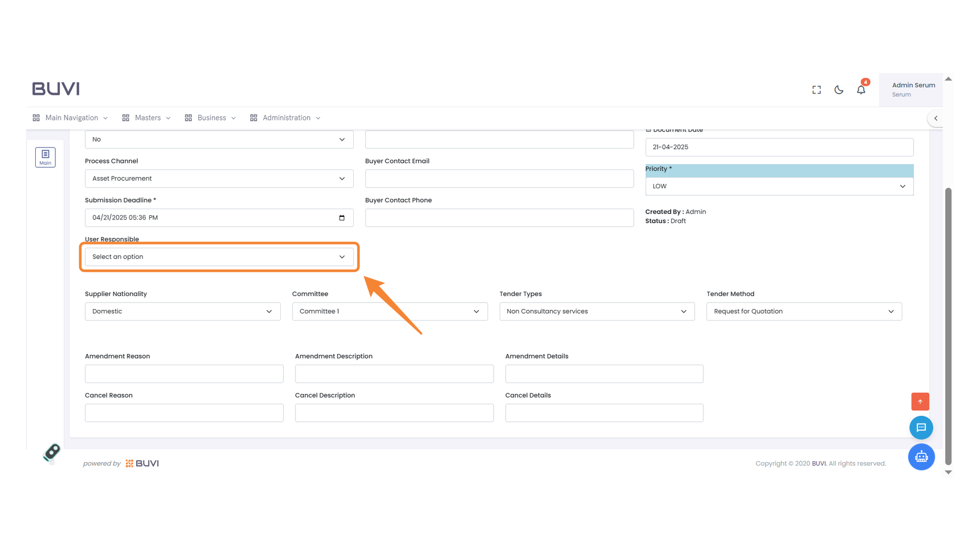Open calendar picker in Submission Deadline
980x551 pixels.
tap(342, 218)
